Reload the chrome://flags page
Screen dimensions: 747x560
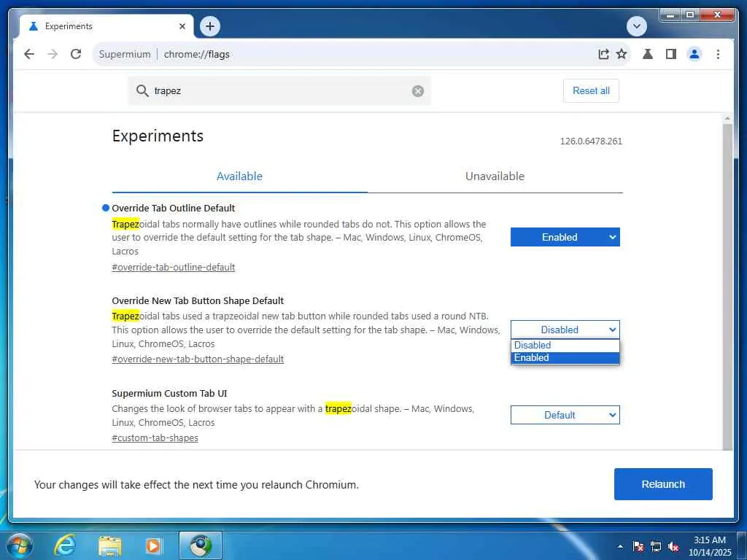[76, 54]
